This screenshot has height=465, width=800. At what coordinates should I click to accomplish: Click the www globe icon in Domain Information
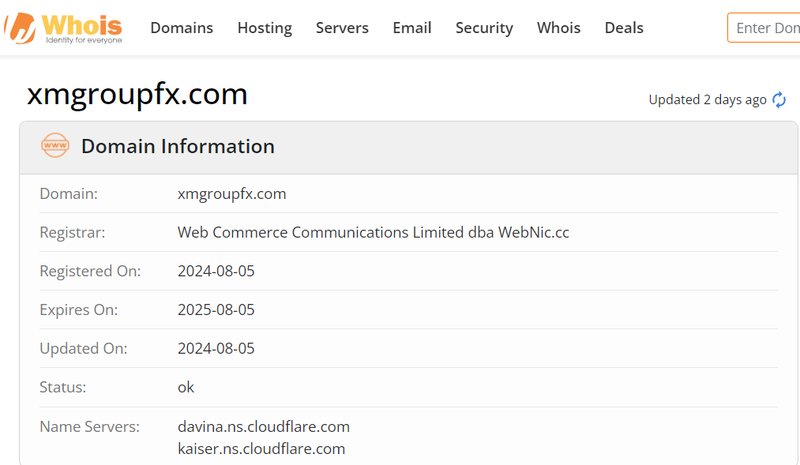55,145
